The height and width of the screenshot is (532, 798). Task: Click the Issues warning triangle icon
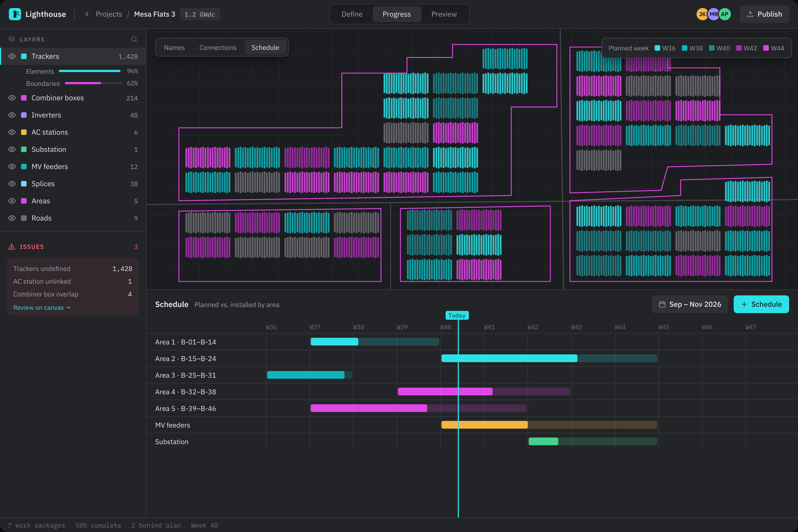pyautogui.click(x=12, y=247)
